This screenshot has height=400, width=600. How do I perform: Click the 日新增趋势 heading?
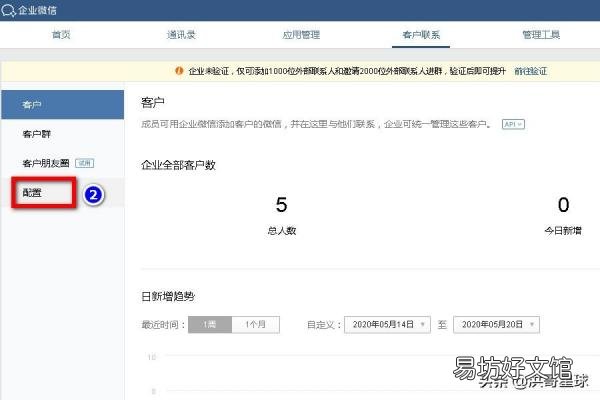click(168, 296)
